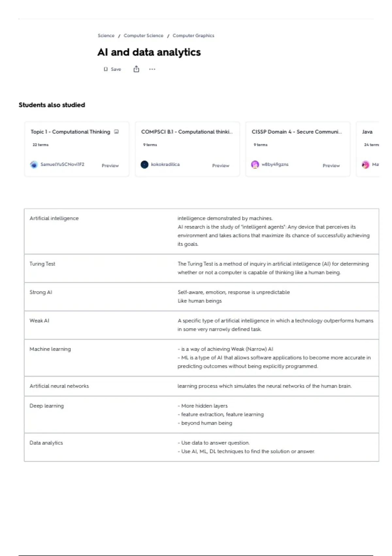Preview the Topic 1 Computational Thinking set

(x=110, y=165)
